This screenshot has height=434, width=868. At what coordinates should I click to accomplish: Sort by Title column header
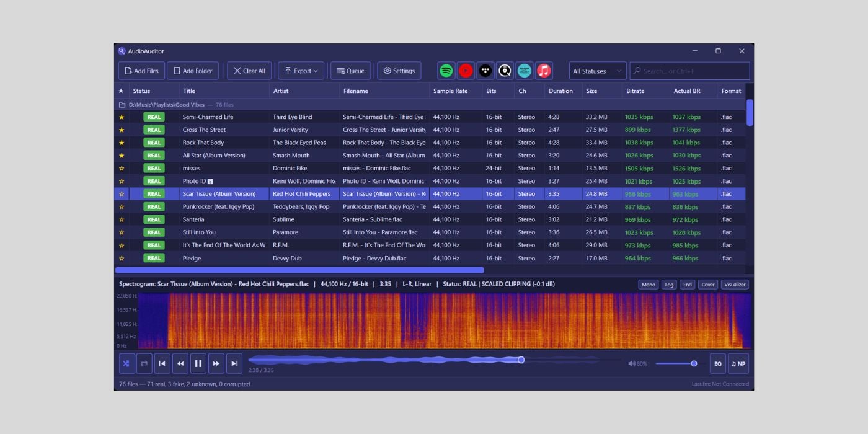pos(224,91)
